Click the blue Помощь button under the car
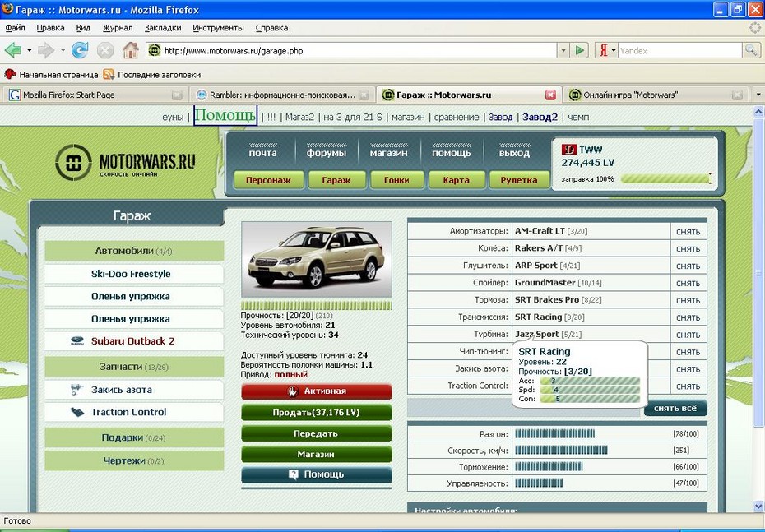Image resolution: width=765 pixels, height=532 pixels. tap(317, 474)
